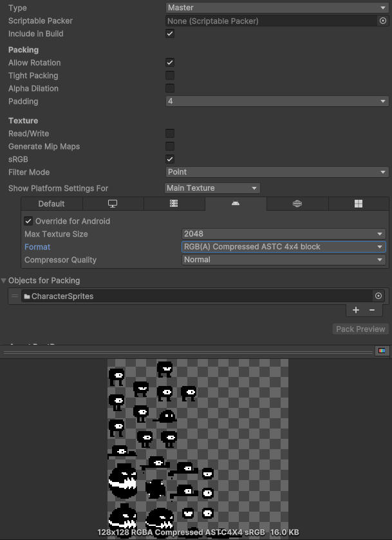Collapse the Objects for Packing foldout
Image resolution: width=392 pixels, height=540 pixels.
click(x=4, y=281)
